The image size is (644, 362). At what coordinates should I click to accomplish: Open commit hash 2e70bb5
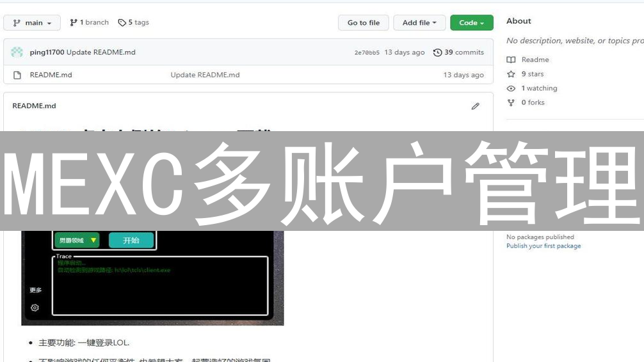pos(367,52)
